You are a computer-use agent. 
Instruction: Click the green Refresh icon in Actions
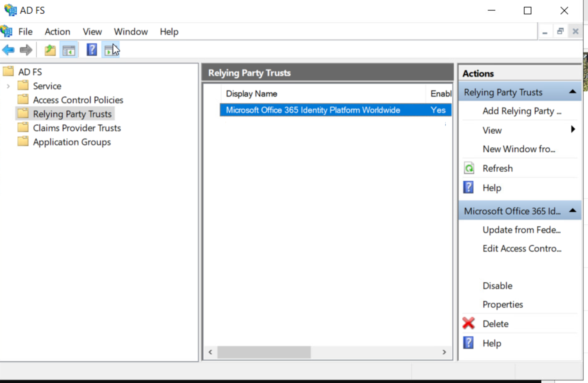point(469,168)
